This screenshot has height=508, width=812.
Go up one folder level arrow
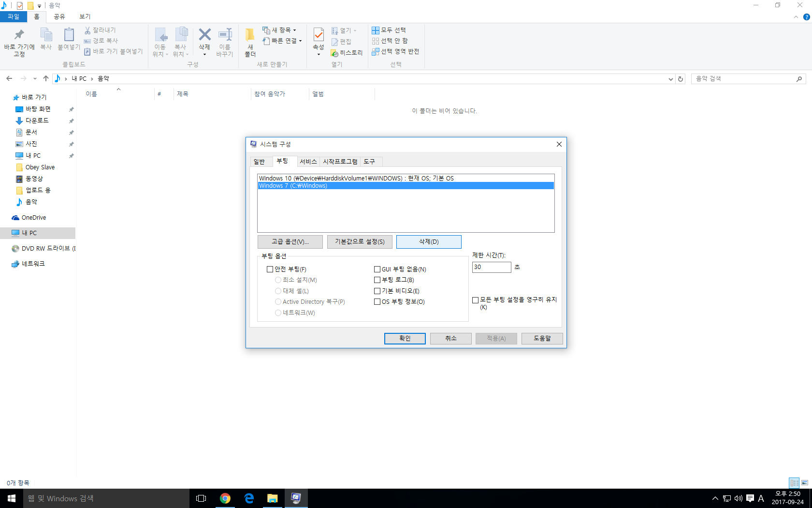[x=46, y=78]
